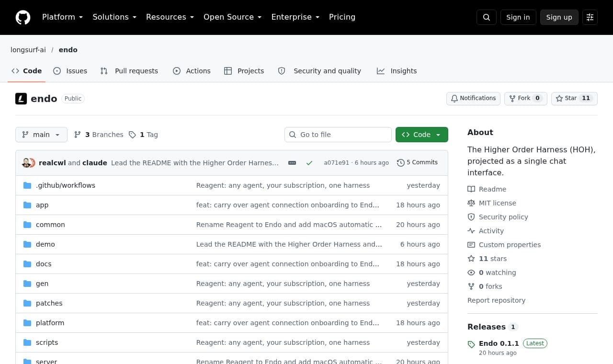
Task: Open the search magnifier icon
Action: point(487,17)
